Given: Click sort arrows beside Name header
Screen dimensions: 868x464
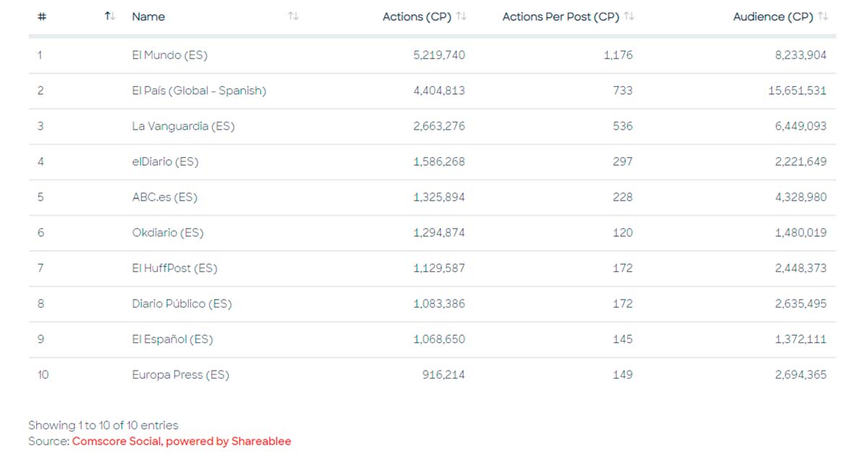Looking at the screenshot, I should (x=293, y=16).
